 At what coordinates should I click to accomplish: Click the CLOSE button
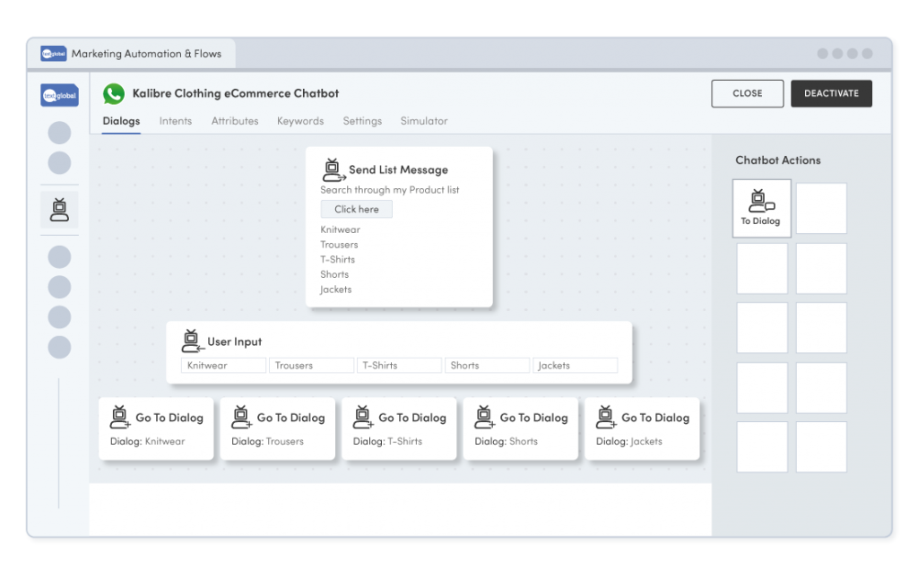coord(747,94)
